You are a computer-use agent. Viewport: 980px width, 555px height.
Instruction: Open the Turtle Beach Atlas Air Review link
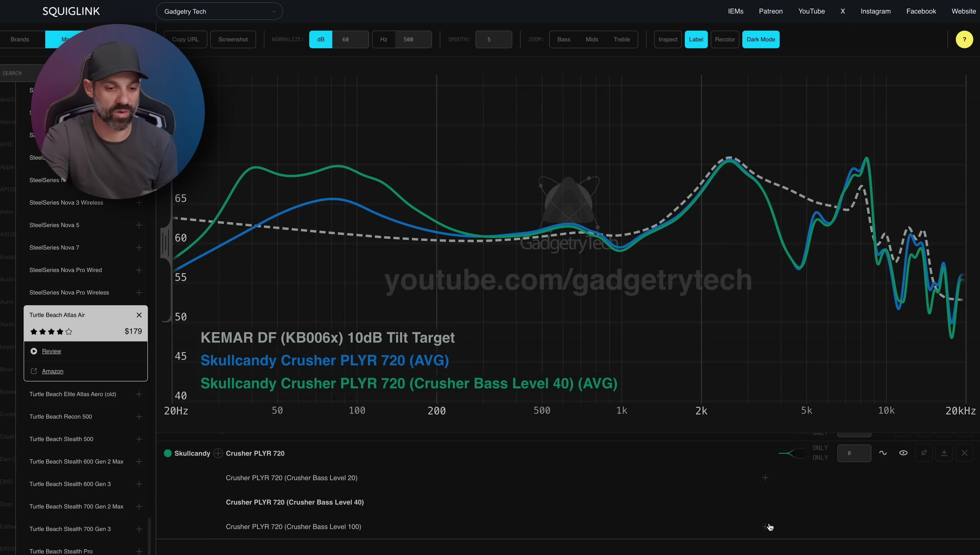[52, 351]
